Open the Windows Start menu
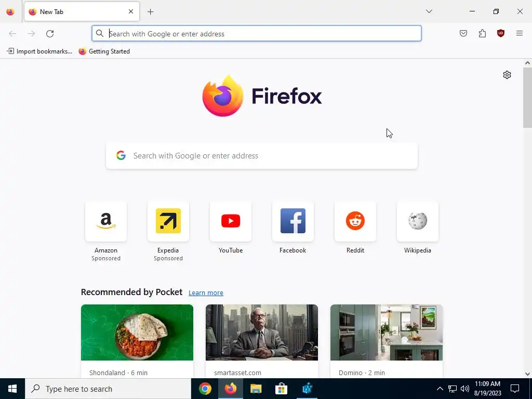This screenshot has height=399, width=532. (12, 389)
